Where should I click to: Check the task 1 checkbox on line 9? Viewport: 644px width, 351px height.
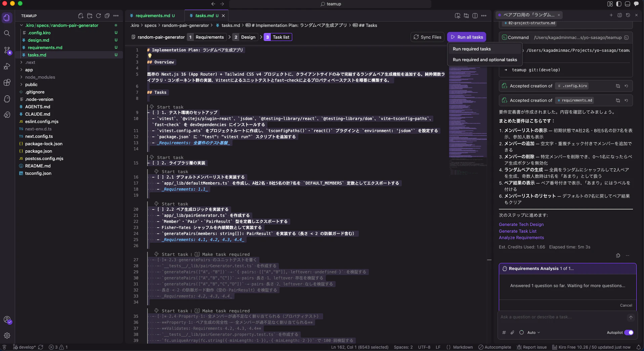pos(156,113)
